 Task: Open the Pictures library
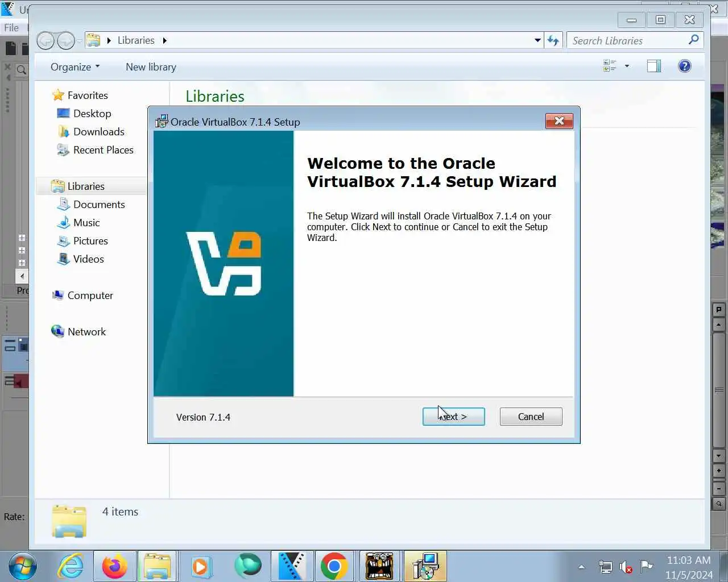[90, 241]
